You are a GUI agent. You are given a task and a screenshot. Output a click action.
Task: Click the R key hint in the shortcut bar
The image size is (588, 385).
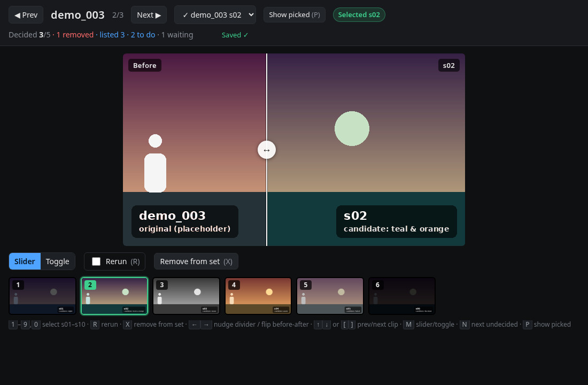point(95,325)
